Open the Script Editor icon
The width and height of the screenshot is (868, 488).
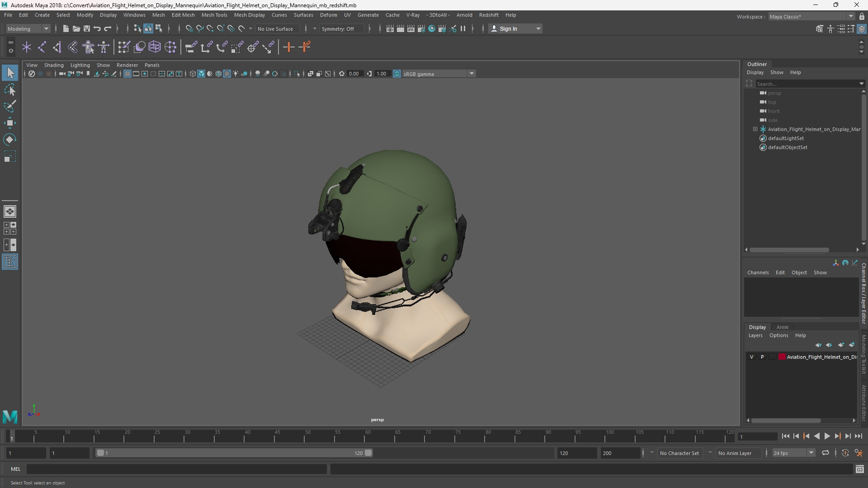tap(860, 469)
